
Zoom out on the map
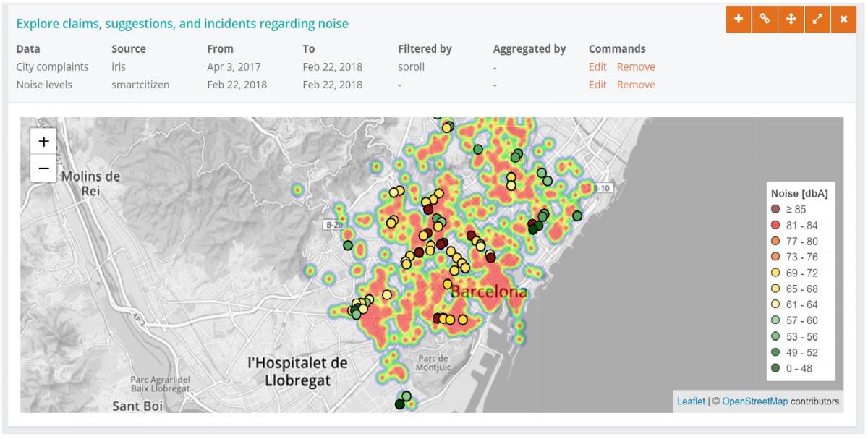point(43,168)
